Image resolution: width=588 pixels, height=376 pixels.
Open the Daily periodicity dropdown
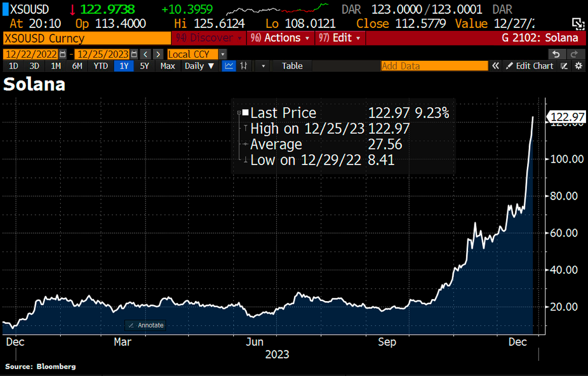click(x=199, y=66)
